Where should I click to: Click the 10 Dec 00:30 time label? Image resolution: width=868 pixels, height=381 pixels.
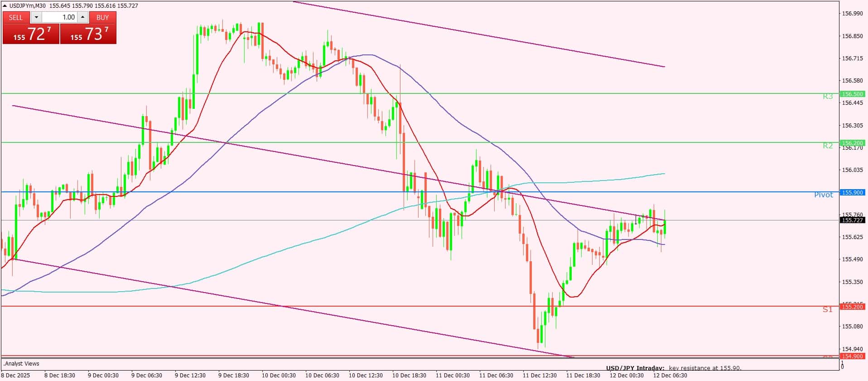pos(279,375)
